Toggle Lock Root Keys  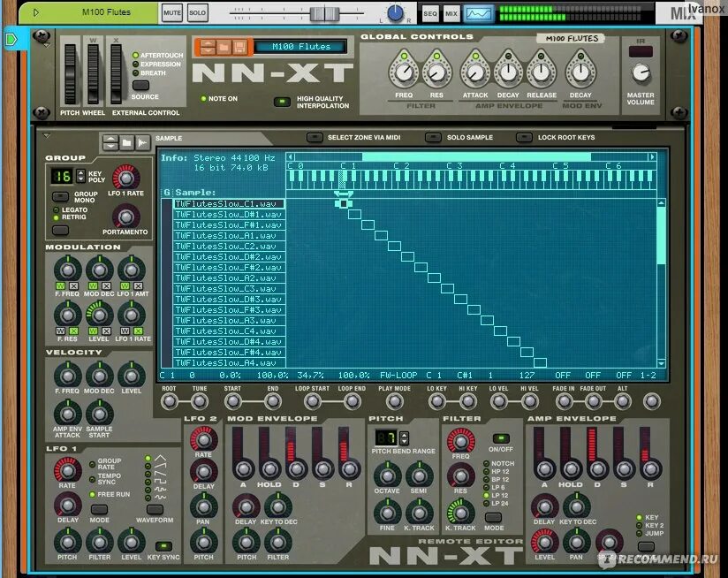[x=524, y=137]
